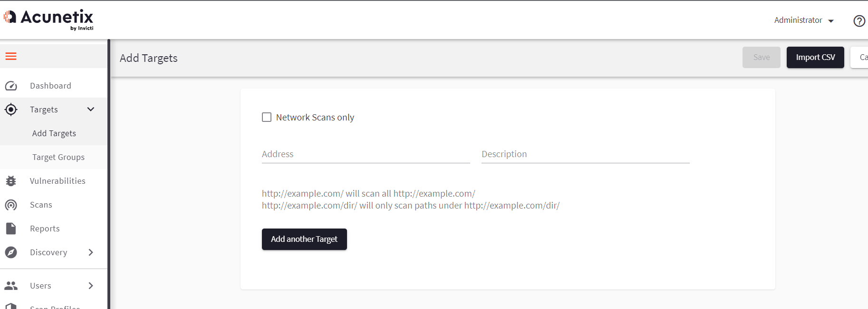The height and width of the screenshot is (309, 868).
Task: Click the Scans radar icon
Action: [x=11, y=205]
